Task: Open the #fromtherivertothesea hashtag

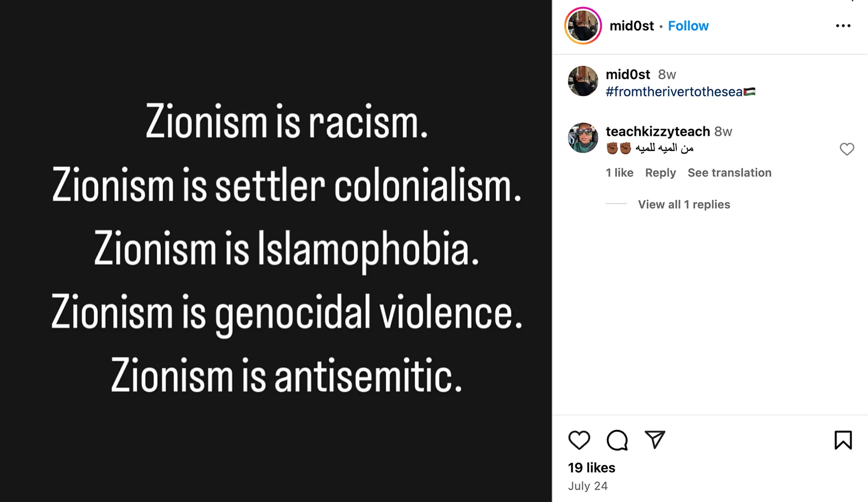Action: click(674, 92)
